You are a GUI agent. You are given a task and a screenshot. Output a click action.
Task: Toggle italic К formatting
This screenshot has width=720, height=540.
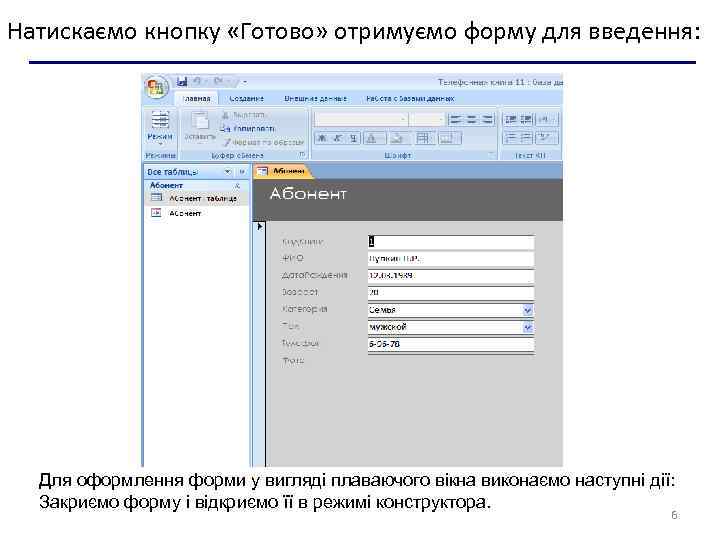pyautogui.click(x=338, y=138)
